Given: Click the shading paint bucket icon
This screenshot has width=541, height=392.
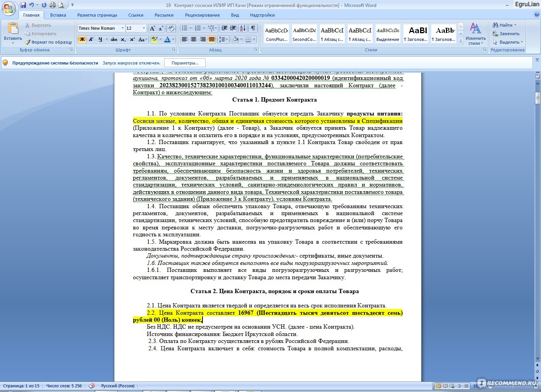Looking at the screenshot, I should click(x=235, y=39).
